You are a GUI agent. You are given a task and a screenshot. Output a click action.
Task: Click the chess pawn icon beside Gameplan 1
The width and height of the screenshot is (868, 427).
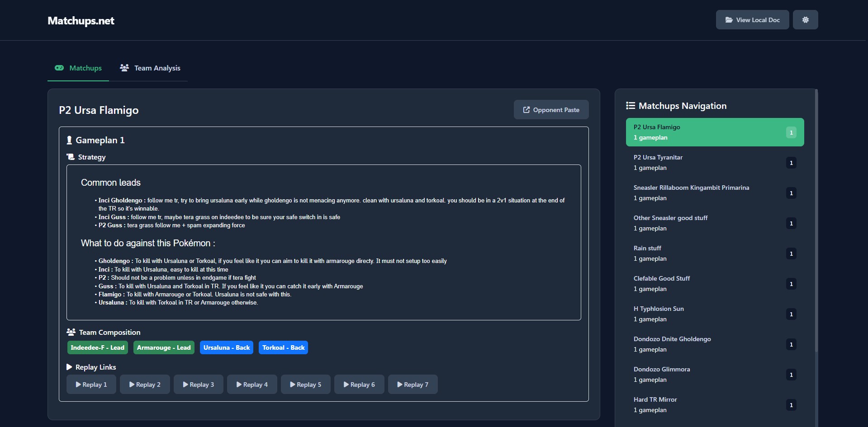[69, 140]
